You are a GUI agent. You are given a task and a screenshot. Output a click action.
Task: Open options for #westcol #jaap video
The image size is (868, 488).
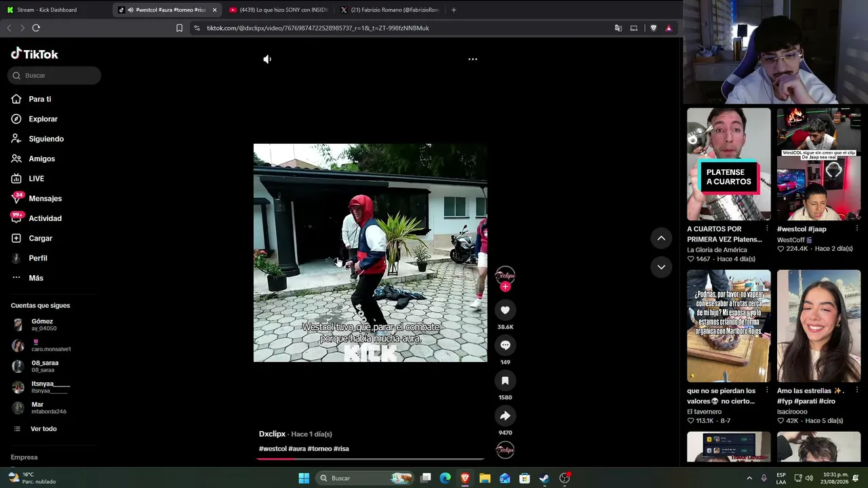pos(856,228)
